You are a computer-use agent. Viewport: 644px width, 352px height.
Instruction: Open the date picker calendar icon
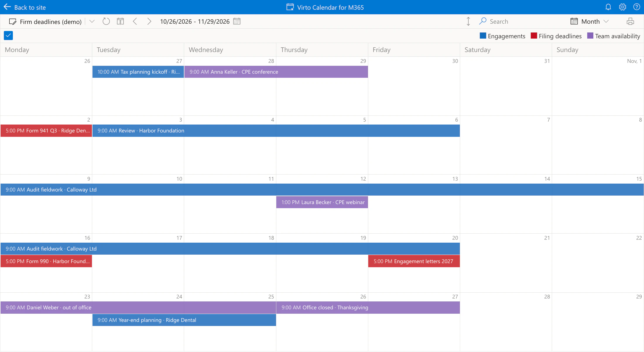click(x=237, y=21)
